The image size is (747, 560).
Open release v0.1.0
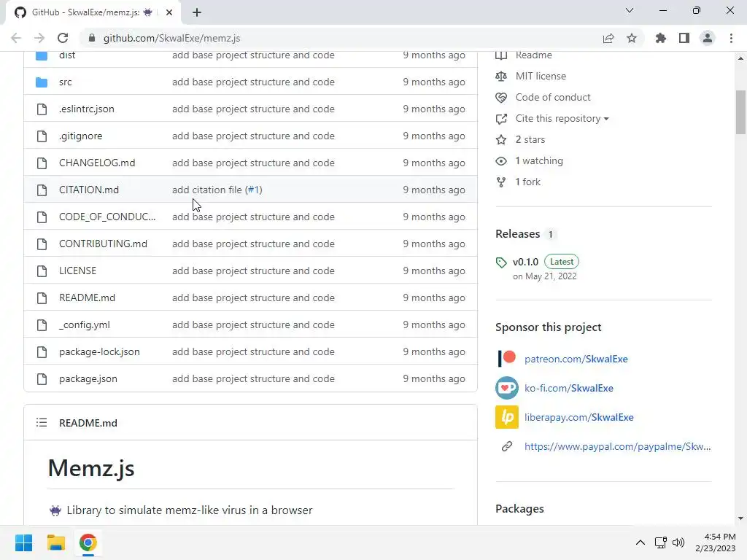pos(525,262)
